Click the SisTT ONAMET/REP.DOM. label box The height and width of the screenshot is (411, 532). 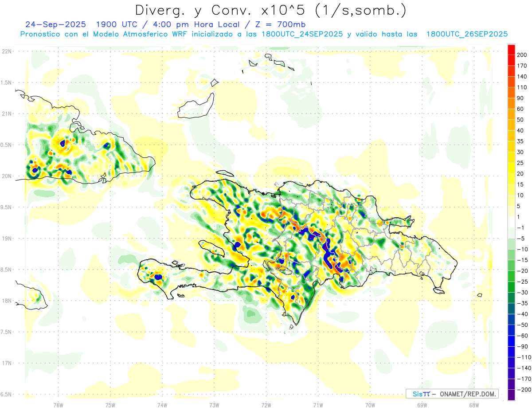coord(452,394)
